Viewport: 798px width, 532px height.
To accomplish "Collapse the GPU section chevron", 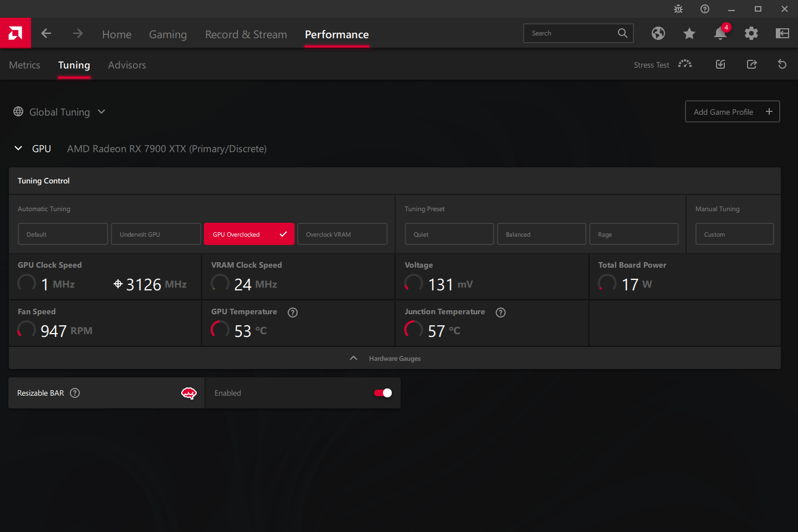I will tap(18, 149).
